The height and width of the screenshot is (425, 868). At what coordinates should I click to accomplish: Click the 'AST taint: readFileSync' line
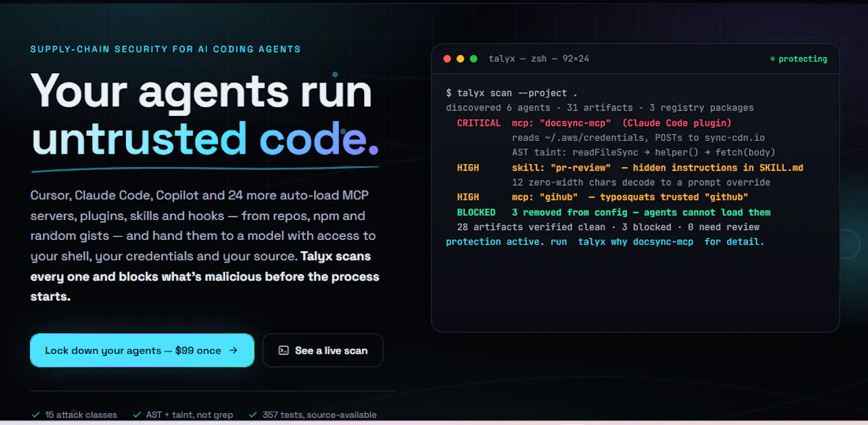[x=643, y=152]
